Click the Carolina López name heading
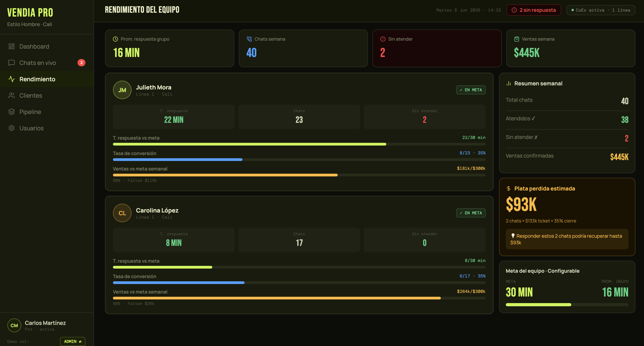 (157, 210)
